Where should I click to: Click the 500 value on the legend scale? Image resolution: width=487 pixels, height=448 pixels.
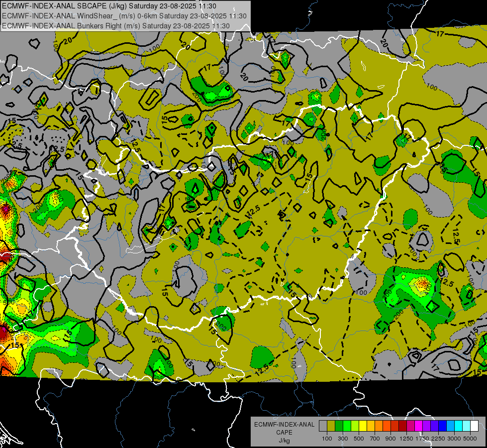pyautogui.click(x=359, y=439)
